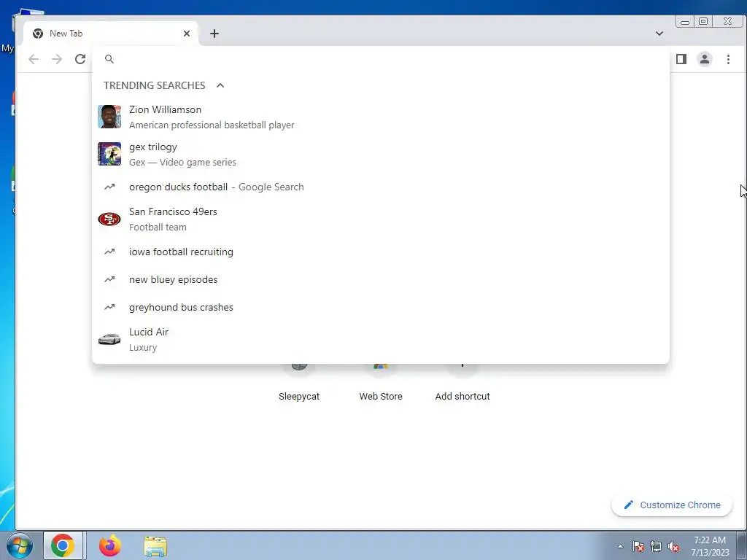The image size is (747, 560).
Task: Click the Customize Chrome button
Action: tap(672, 505)
